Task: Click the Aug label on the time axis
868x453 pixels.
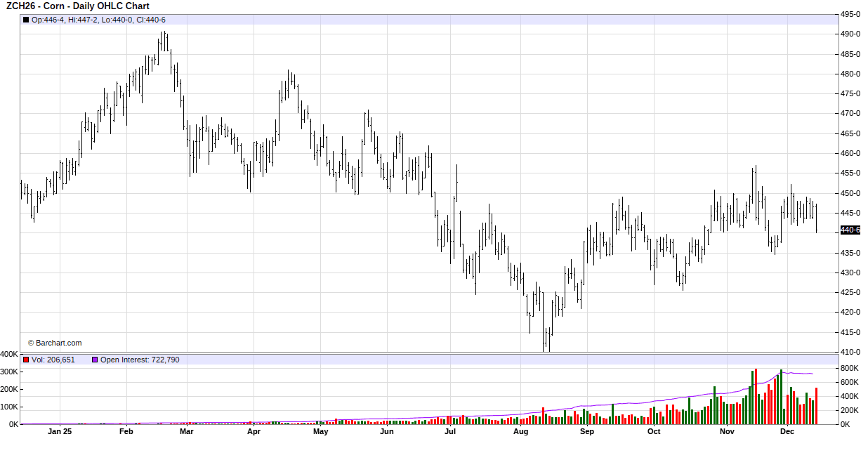Action: pyautogui.click(x=520, y=432)
